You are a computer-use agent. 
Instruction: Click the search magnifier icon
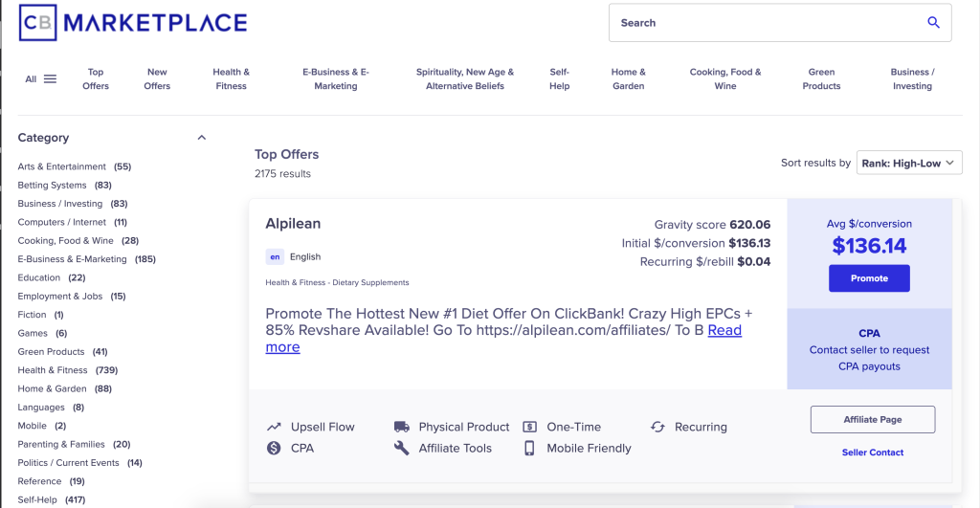pos(933,23)
